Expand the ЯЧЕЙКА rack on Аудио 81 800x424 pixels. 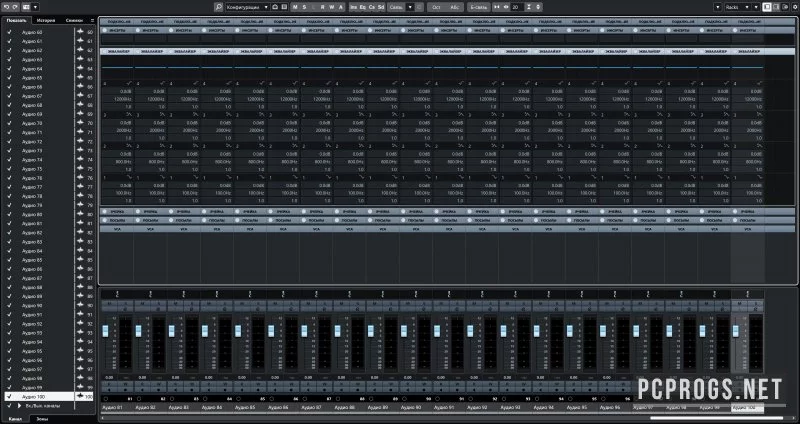tap(117, 211)
